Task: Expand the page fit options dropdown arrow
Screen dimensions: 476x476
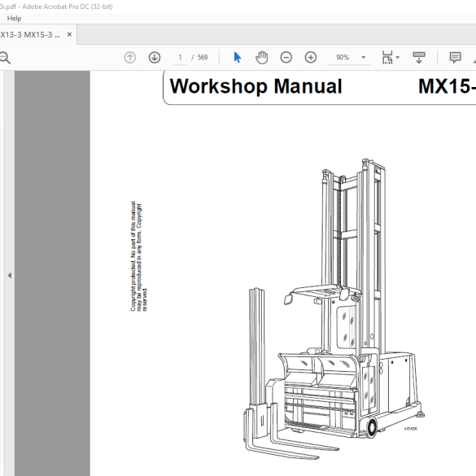Action: 398,58
